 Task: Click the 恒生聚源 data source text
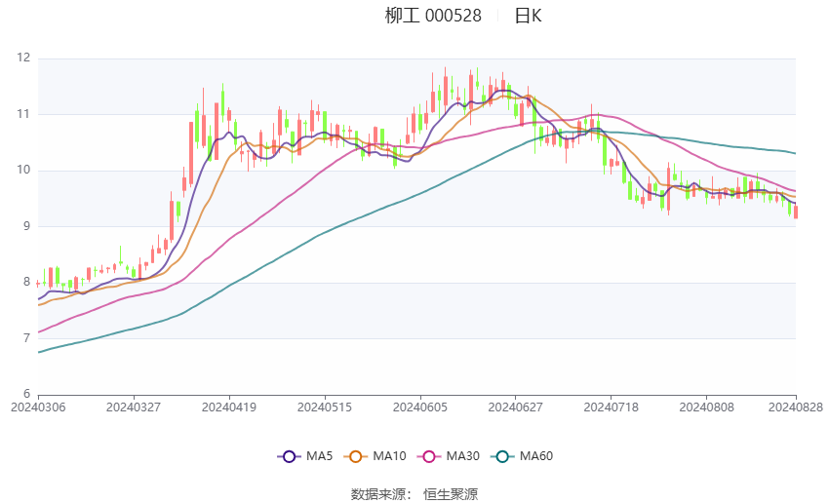click(x=451, y=494)
